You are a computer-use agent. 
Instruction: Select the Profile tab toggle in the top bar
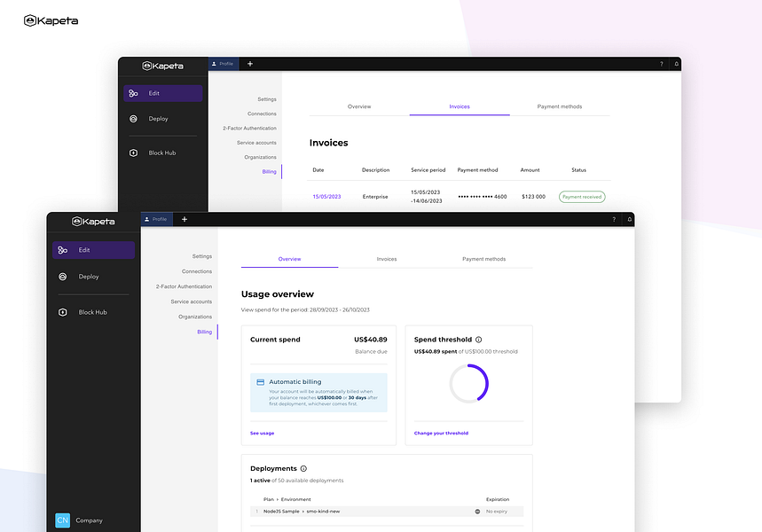tap(156, 218)
